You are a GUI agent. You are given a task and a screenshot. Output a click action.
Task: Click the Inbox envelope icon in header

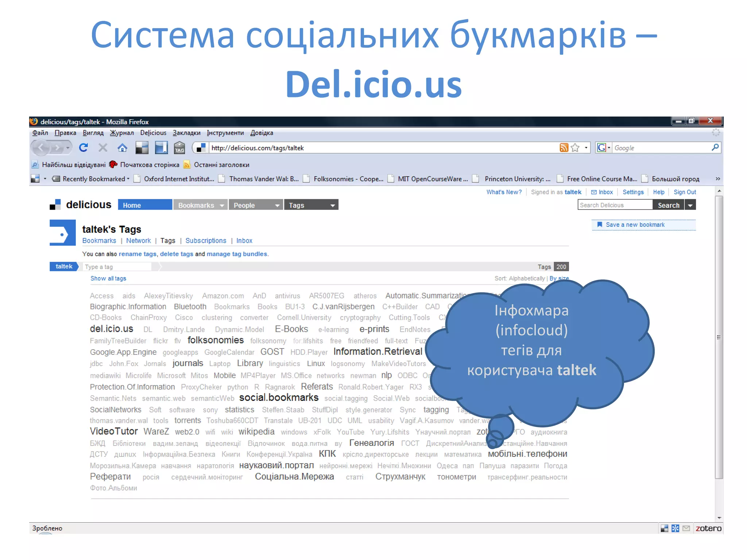(x=594, y=192)
